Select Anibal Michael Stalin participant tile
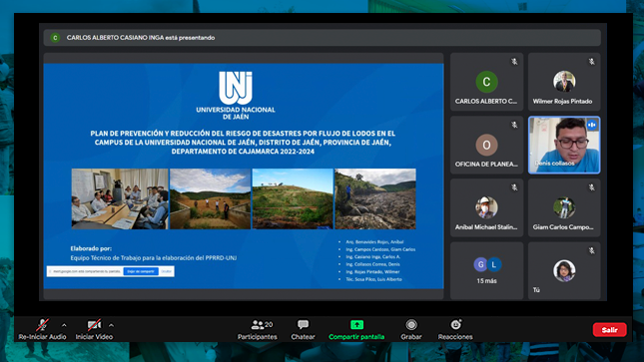This screenshot has height=362, width=644. 486,207
